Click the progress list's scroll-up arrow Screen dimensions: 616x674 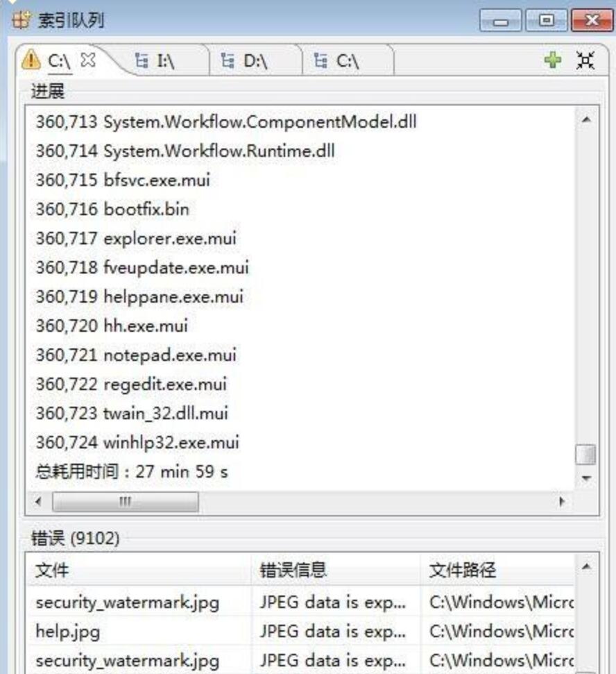[x=586, y=119]
